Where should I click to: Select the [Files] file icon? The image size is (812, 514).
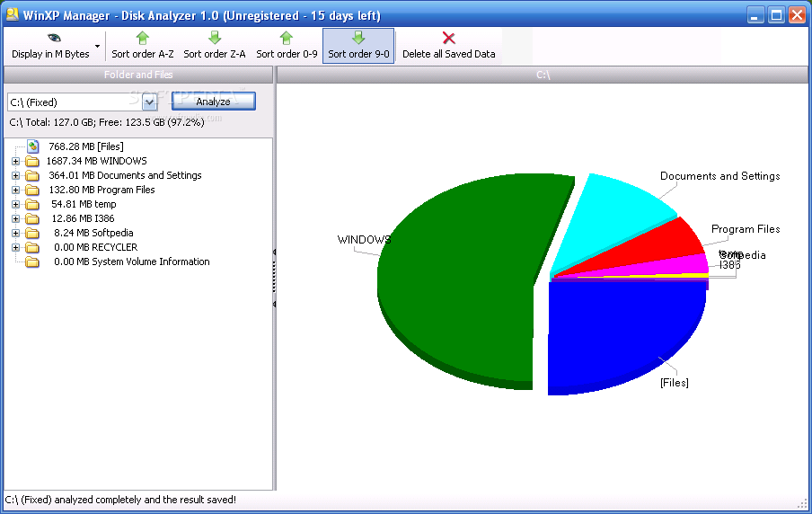[32, 146]
